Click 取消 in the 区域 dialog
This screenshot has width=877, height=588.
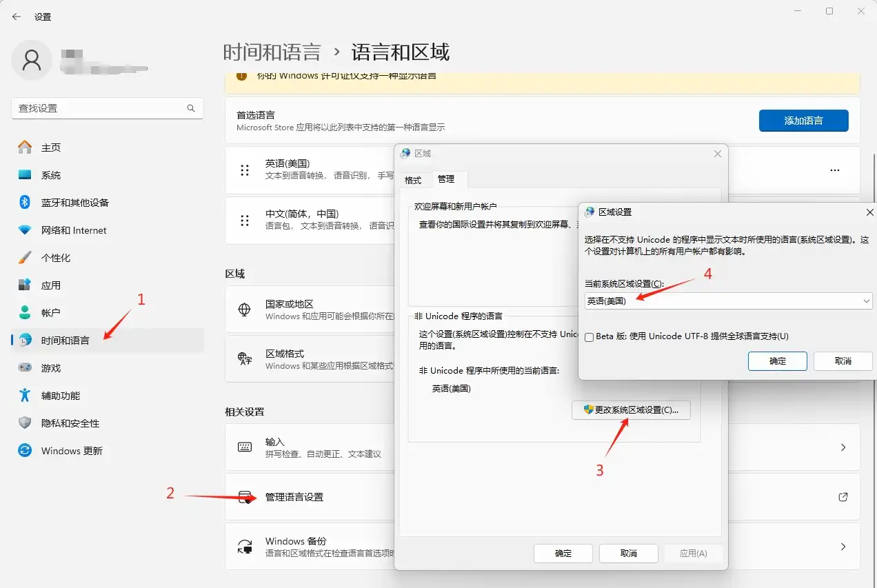click(629, 554)
